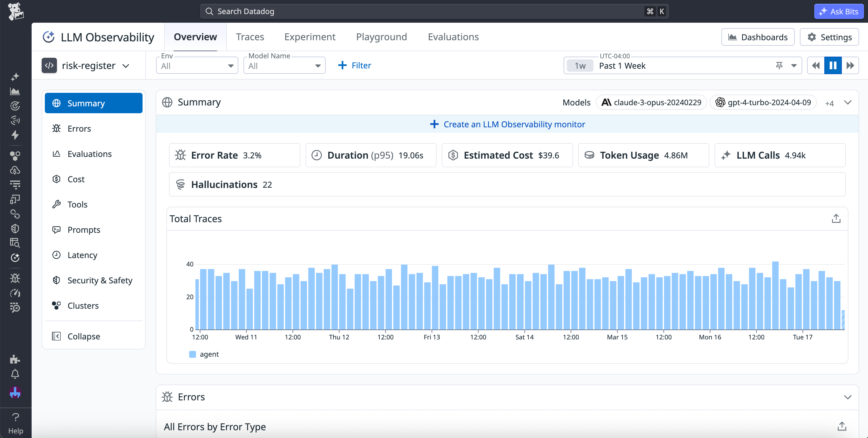
Task: Open the notifications bell icon
Action: pyautogui.click(x=15, y=374)
